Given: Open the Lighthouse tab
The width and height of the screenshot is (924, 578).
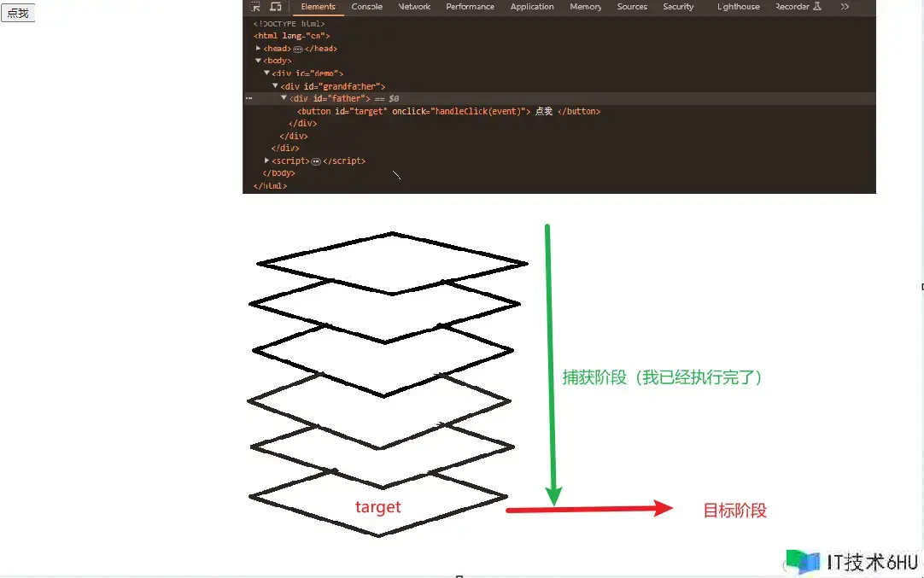Looking at the screenshot, I should [738, 7].
